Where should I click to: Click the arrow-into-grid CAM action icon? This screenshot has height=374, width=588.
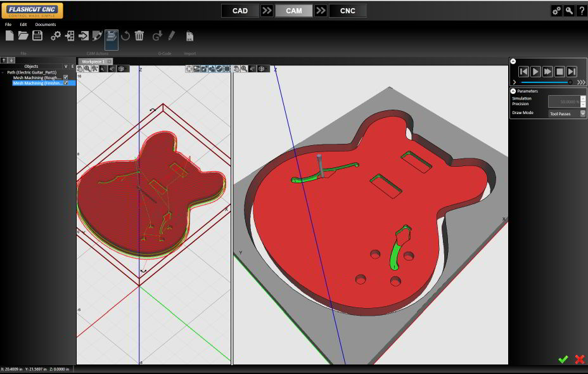pyautogui.click(x=70, y=36)
